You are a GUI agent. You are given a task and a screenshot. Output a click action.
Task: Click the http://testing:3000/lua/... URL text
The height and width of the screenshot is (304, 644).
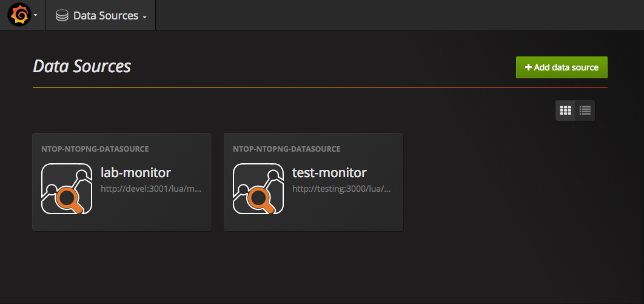point(341,189)
